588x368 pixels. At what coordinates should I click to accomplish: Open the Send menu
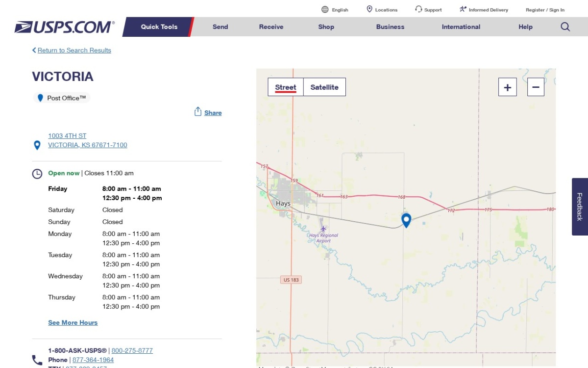[220, 27]
